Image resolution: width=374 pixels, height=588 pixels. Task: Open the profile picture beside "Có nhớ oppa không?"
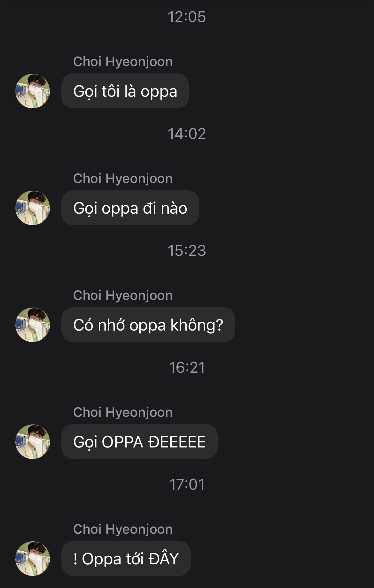pyautogui.click(x=33, y=325)
